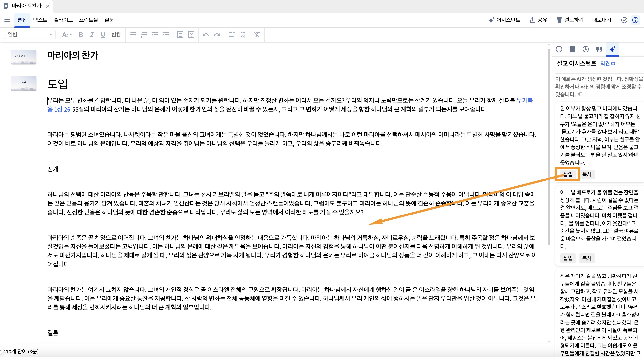The height and width of the screenshot is (357, 644).
Task: Open the 어시스턴트 button
Action: 504,20
